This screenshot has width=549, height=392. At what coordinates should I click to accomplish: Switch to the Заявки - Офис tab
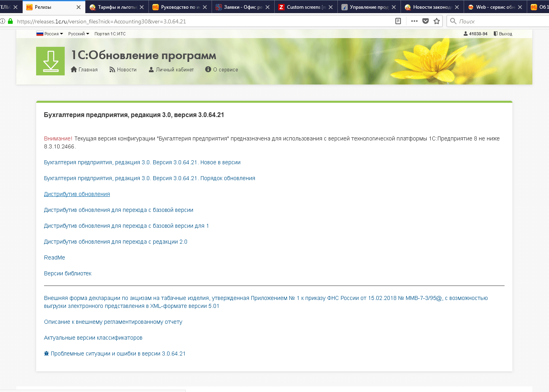243,7
